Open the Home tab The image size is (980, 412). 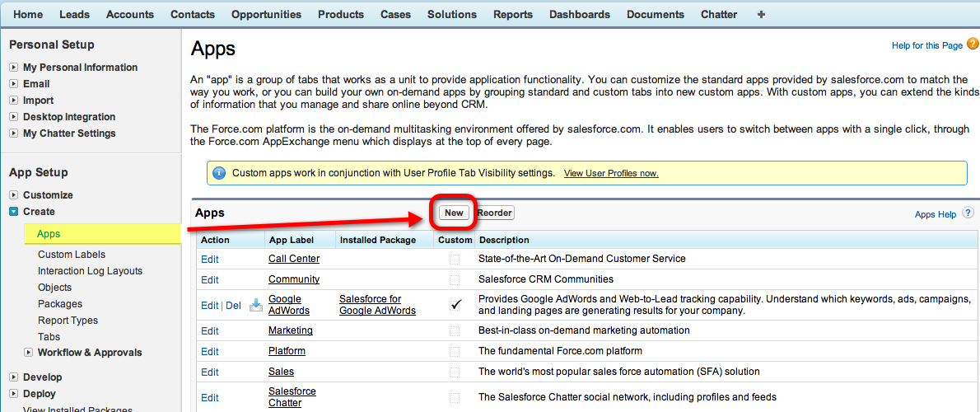click(28, 14)
